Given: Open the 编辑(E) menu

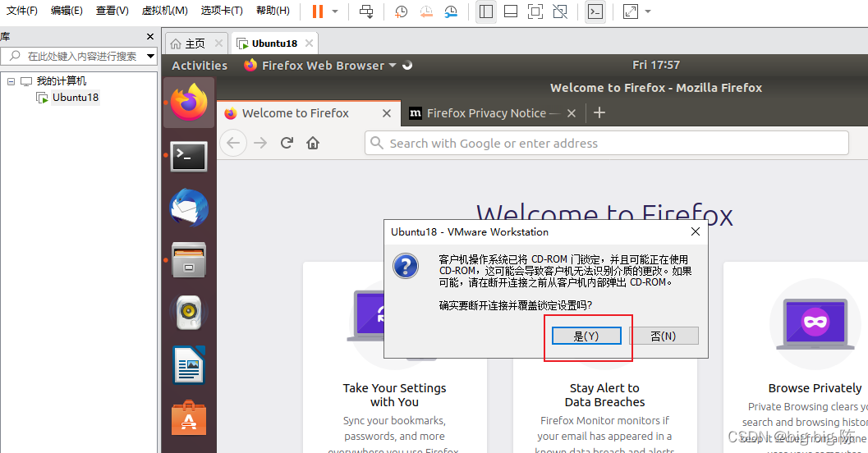Looking at the screenshot, I should tap(67, 11).
